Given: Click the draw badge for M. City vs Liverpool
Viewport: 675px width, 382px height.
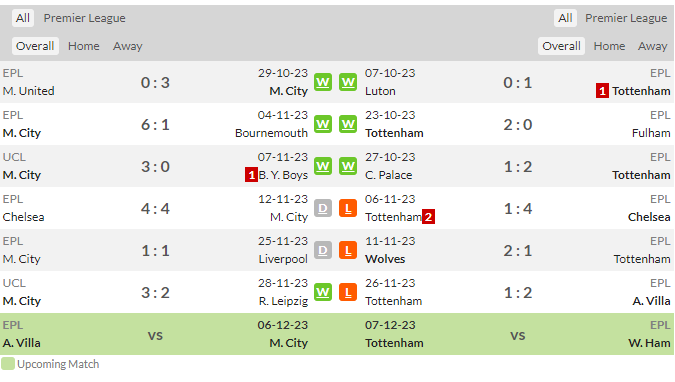Looking at the screenshot, I should point(323,250).
